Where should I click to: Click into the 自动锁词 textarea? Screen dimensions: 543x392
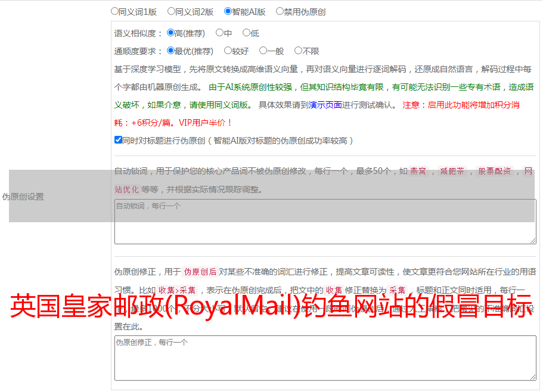pos(325,222)
